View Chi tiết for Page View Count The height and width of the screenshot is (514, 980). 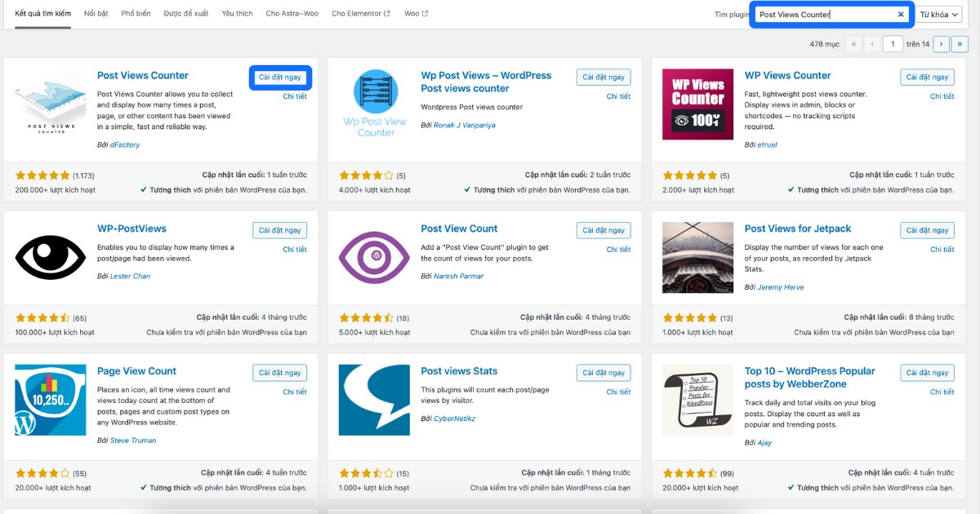point(295,392)
